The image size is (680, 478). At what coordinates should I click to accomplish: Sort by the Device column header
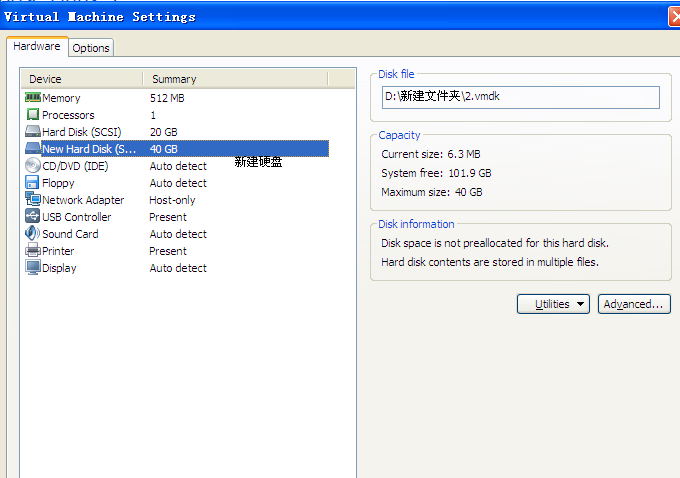coord(82,79)
